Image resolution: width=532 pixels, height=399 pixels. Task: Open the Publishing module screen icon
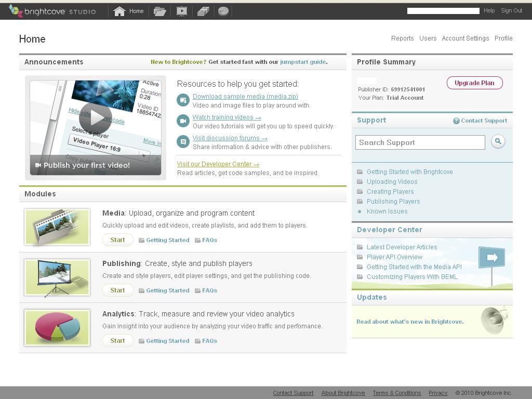pyautogui.click(x=182, y=11)
